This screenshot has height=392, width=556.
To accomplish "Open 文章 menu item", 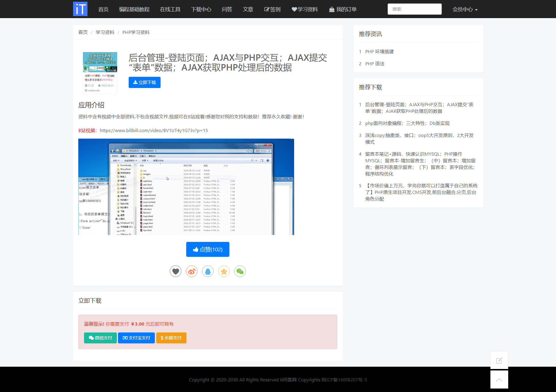I will tap(248, 9).
